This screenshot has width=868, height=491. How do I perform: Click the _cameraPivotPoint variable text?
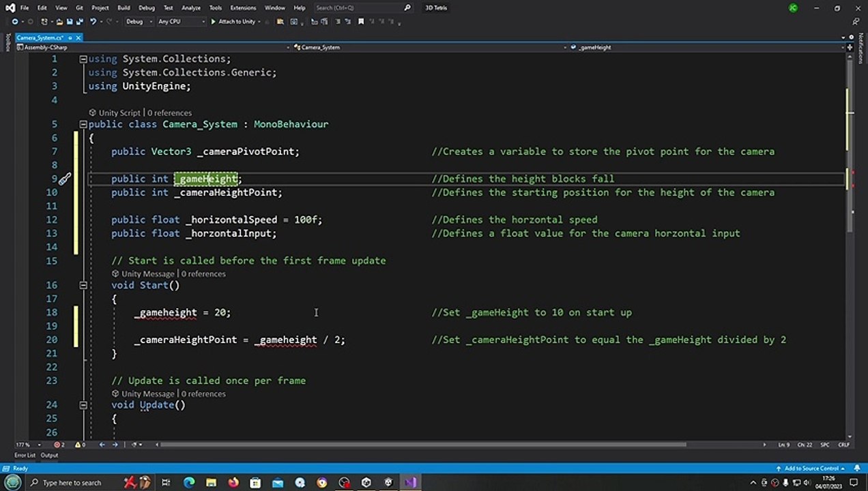pyautogui.click(x=246, y=151)
